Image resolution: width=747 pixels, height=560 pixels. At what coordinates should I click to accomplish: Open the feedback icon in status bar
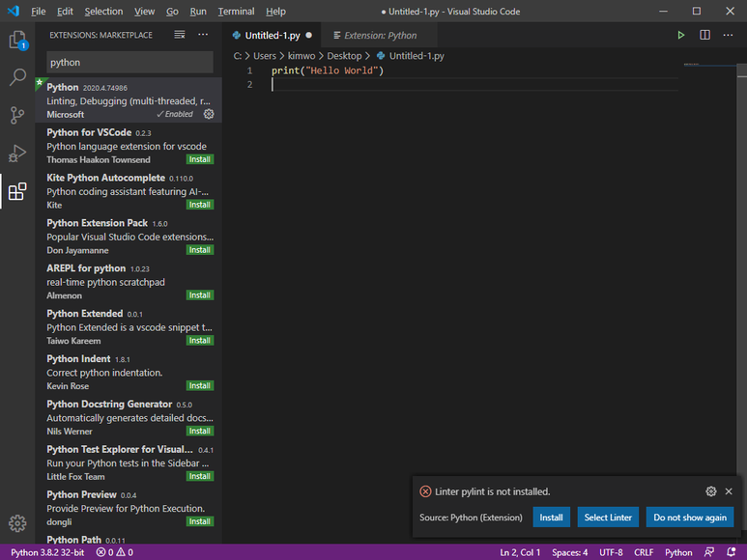coord(709,552)
